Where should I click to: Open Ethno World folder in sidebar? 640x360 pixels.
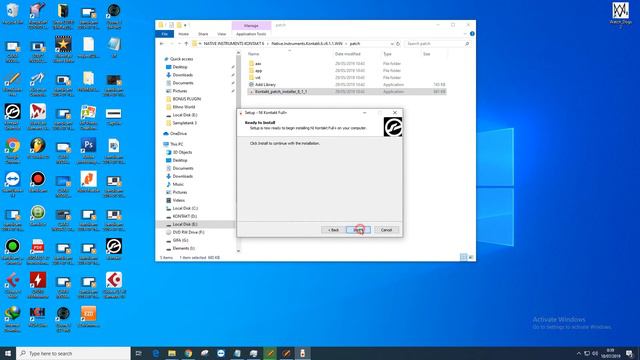183,107
